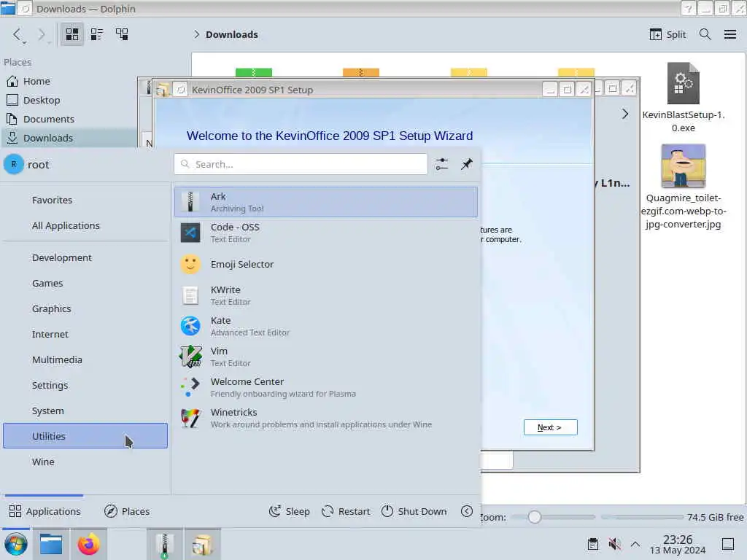Screen dimensions: 747x560
Task: Launch Firefox from the taskbar
Action: click(88, 544)
